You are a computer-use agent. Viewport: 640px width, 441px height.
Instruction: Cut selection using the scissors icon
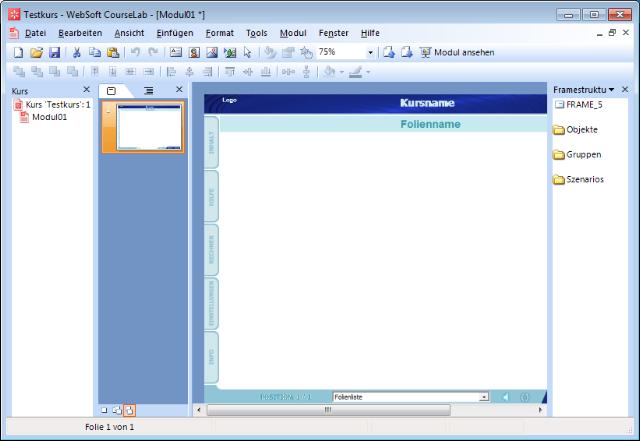pos(76,52)
